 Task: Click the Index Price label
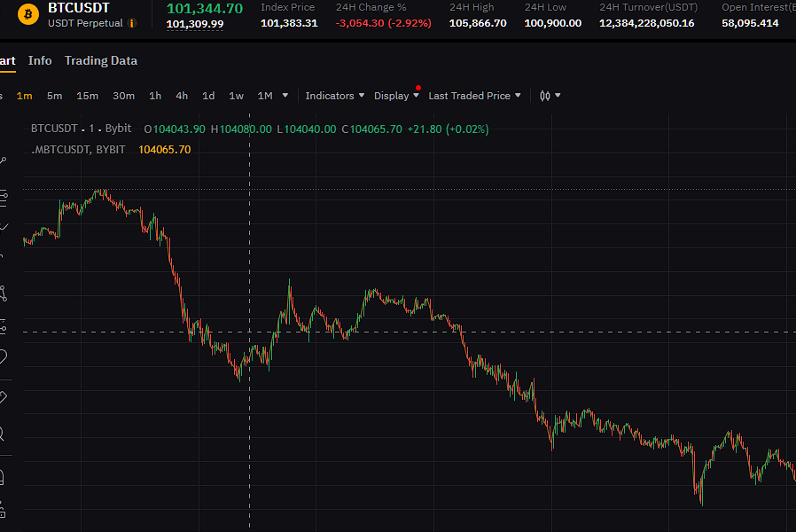pyautogui.click(x=288, y=7)
